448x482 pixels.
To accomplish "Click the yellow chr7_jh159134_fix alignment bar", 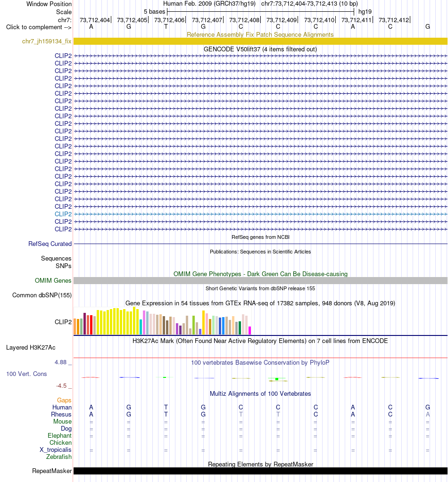I will pos(260,41).
